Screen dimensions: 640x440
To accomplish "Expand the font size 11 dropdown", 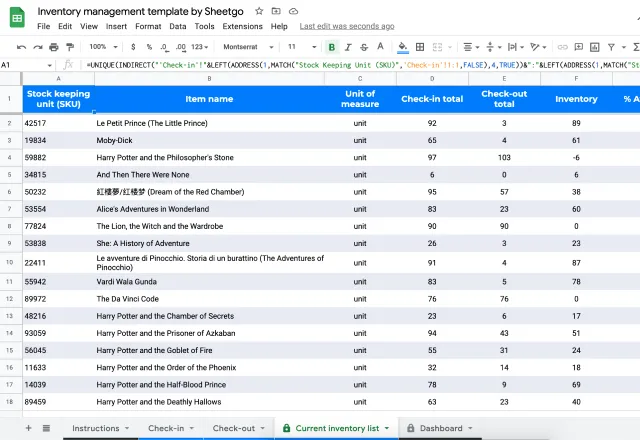I will (x=298, y=46).
